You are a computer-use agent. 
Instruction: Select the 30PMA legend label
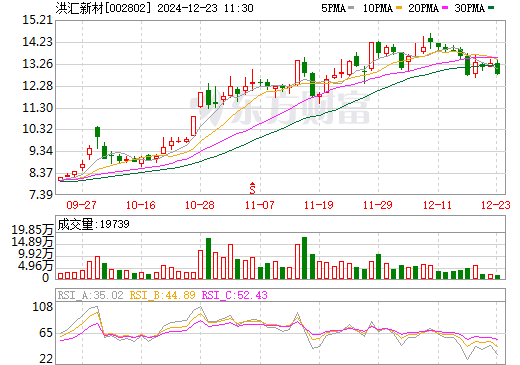coord(469,8)
